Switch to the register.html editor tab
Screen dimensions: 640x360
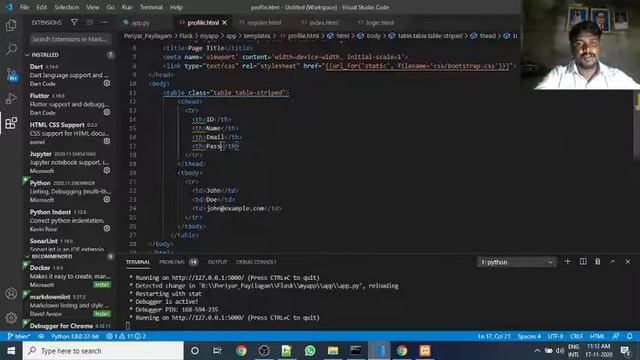pos(264,23)
